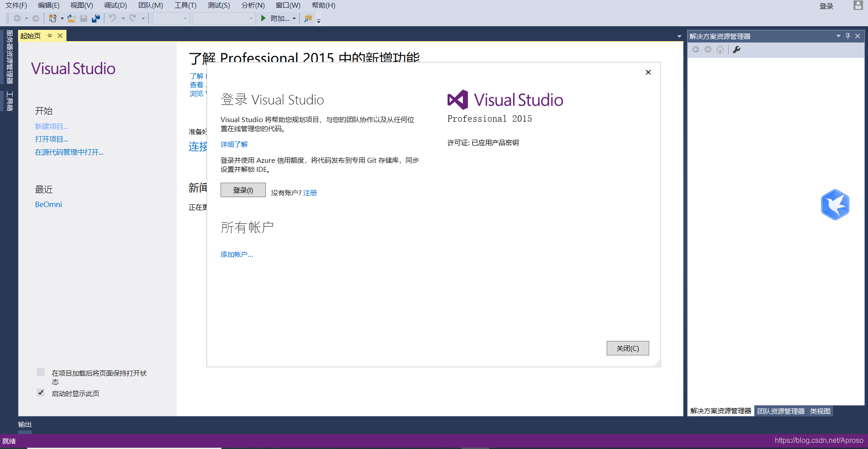This screenshot has height=449, width=868.
Task: Open the solution platforms combo box
Action: 224,19
